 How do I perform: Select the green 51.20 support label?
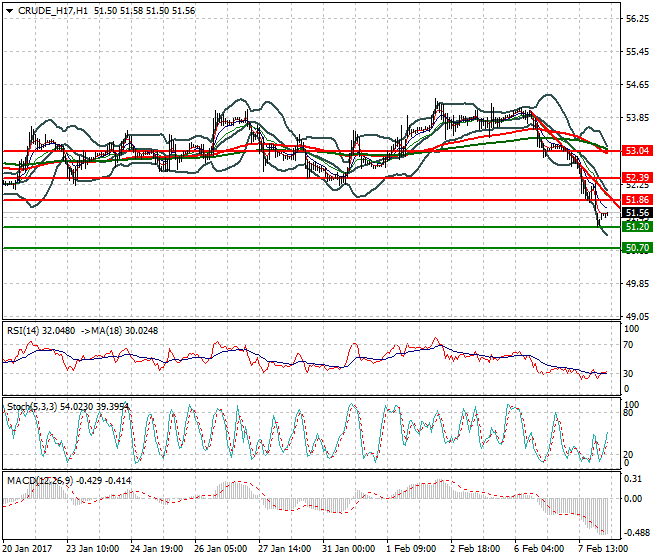coord(637,227)
